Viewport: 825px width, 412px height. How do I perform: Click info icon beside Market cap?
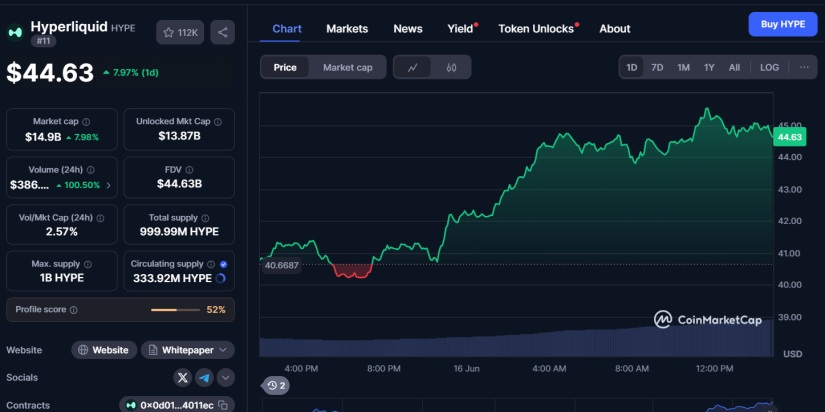[x=86, y=122]
